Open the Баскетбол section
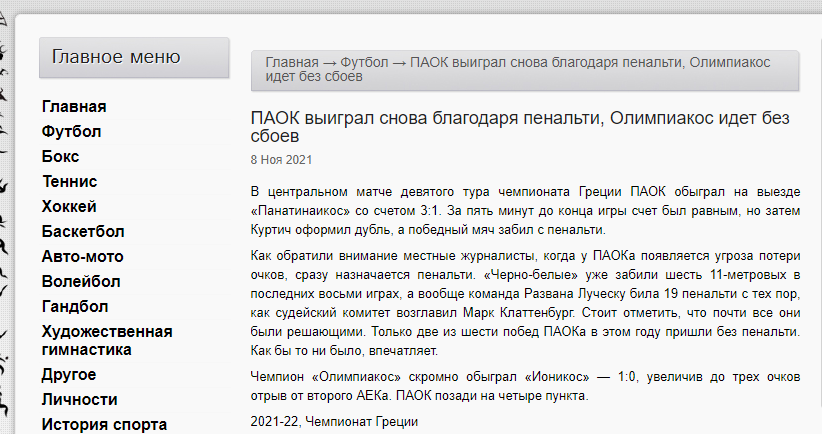 [x=83, y=232]
